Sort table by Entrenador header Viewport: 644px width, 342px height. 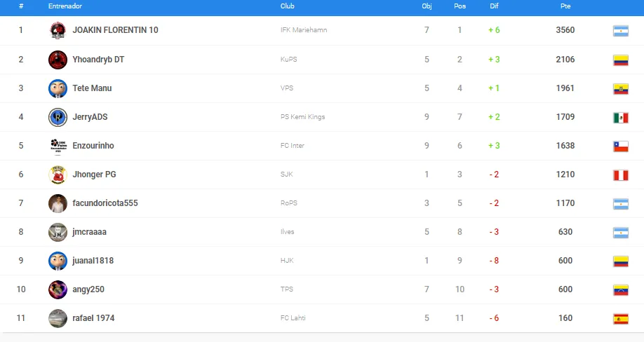pyautogui.click(x=65, y=6)
